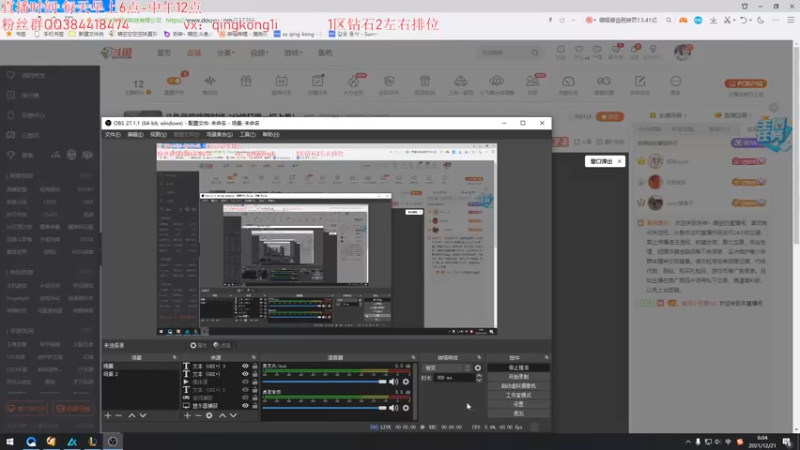800x450 pixels.
Task: Pop out the 控件 dock panel
Action: point(546,358)
